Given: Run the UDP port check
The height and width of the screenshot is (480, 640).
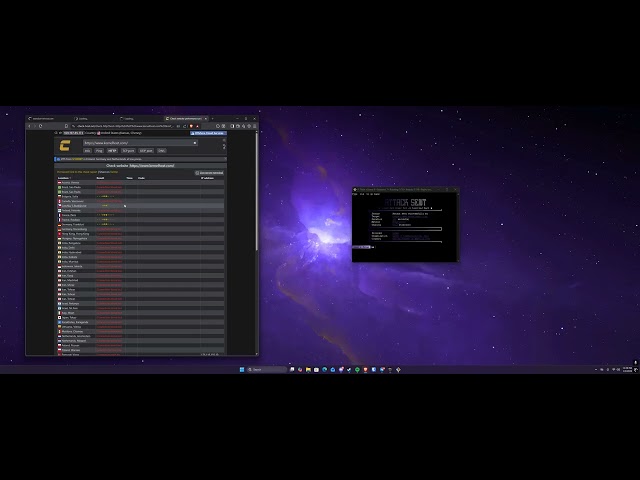Looking at the screenshot, I should pos(146,151).
